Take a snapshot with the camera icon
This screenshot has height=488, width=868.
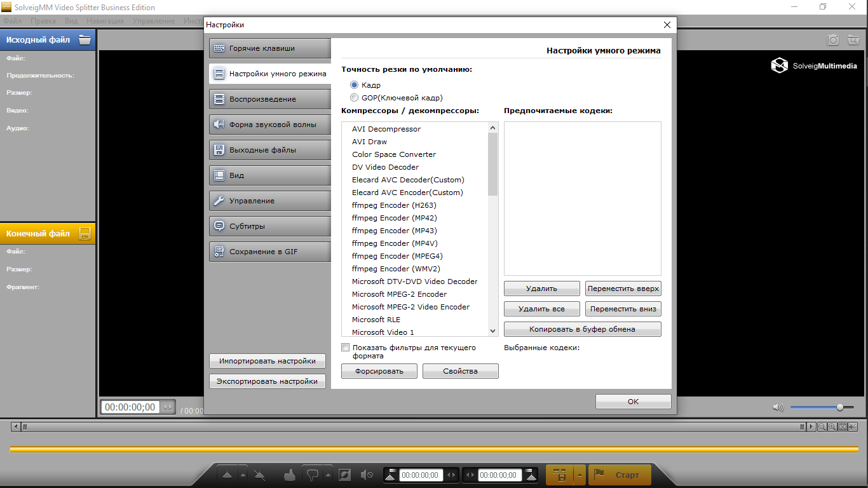pos(833,40)
